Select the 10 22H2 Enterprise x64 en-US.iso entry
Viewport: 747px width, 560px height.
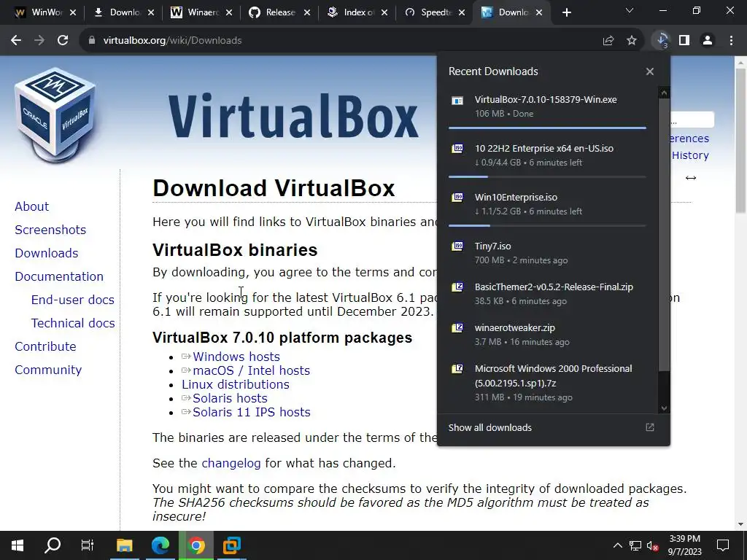[547, 155]
